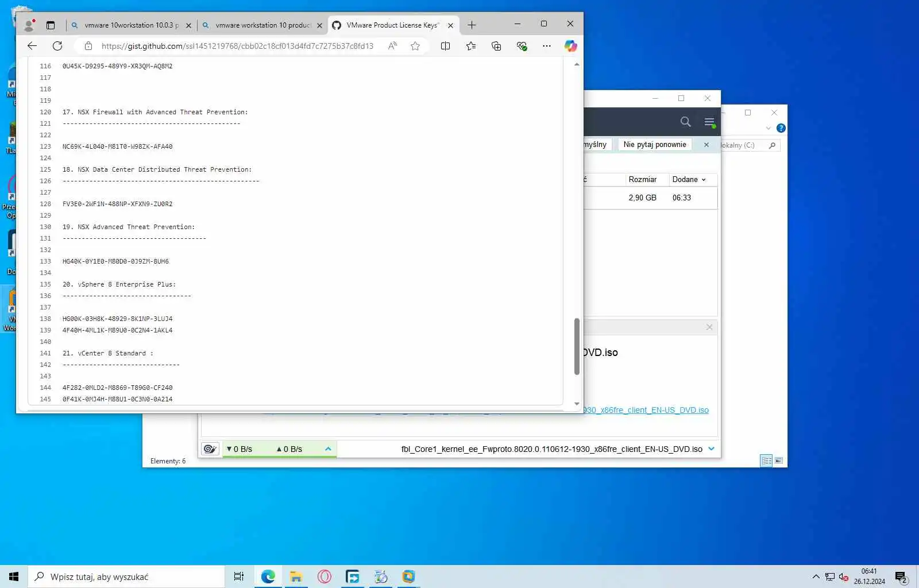
Task: Open Task View on taskbar
Action: pos(239,577)
